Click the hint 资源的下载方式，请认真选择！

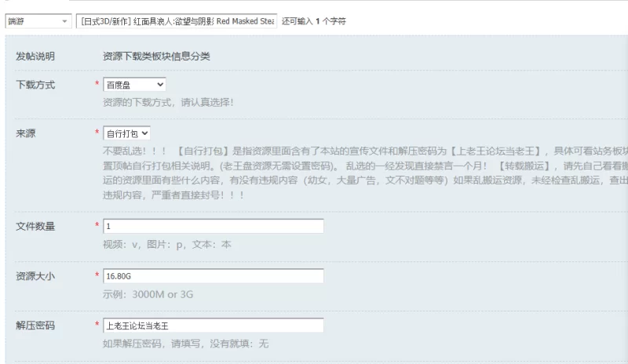tap(168, 103)
